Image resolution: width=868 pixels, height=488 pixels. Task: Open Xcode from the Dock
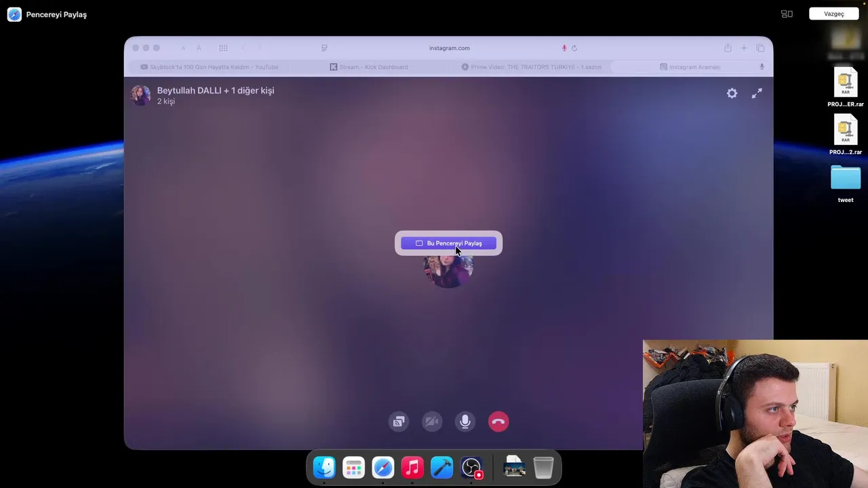(441, 468)
